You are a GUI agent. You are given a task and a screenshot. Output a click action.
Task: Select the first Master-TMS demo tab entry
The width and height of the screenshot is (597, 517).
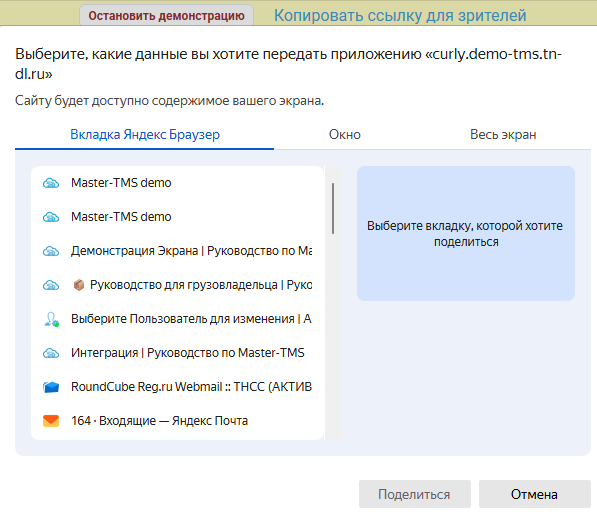tap(177, 183)
